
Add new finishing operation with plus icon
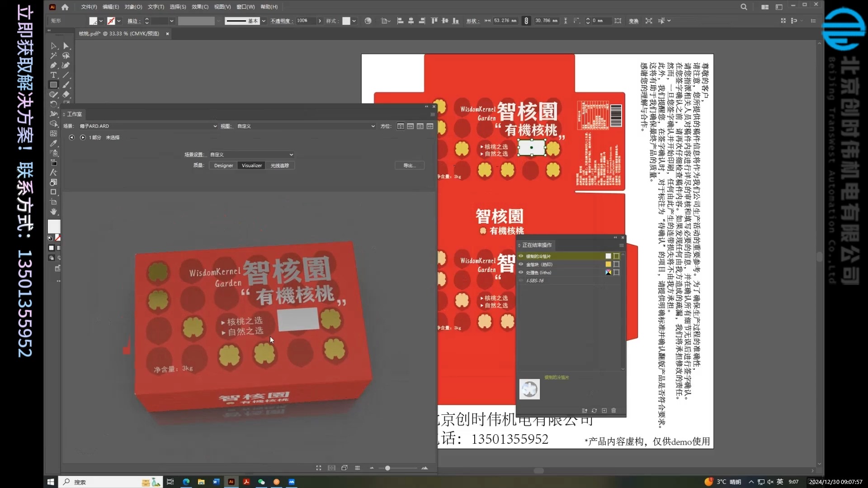click(604, 411)
